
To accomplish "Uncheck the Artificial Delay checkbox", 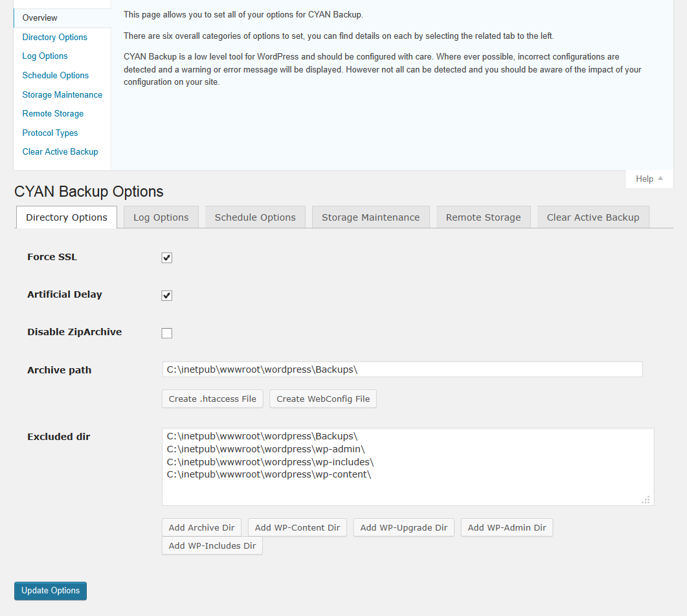I will (x=166, y=296).
